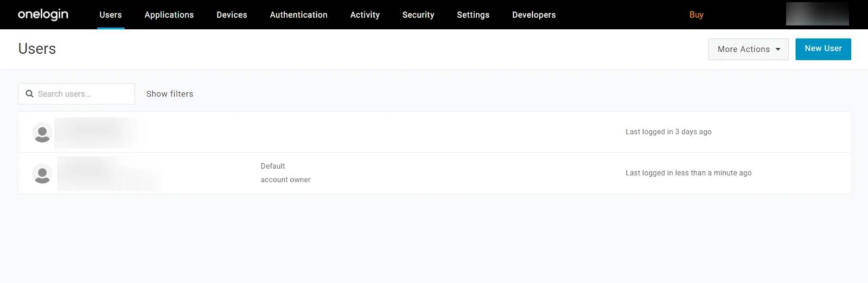Click the More Actions caret arrow

778,49
